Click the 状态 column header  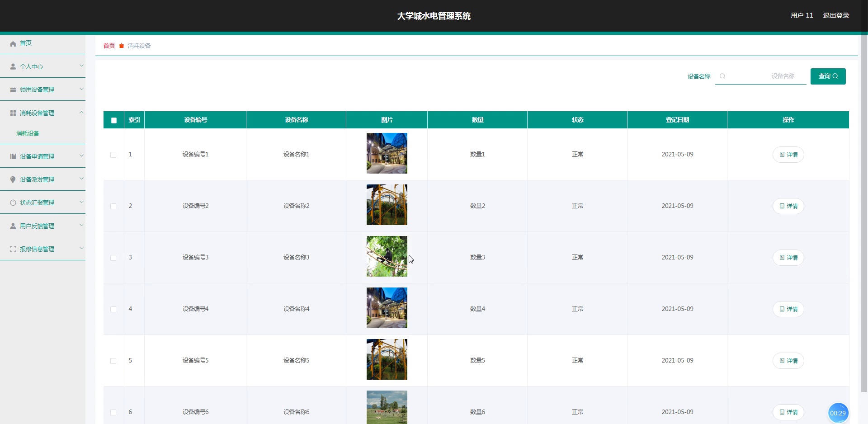click(577, 120)
